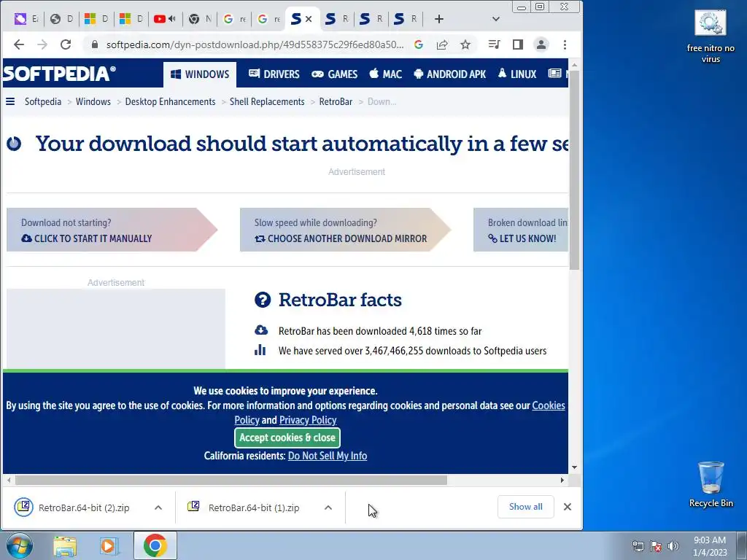The width and height of the screenshot is (747, 560).
Task: Select the WINDOWS navigation tab
Action: [200, 74]
